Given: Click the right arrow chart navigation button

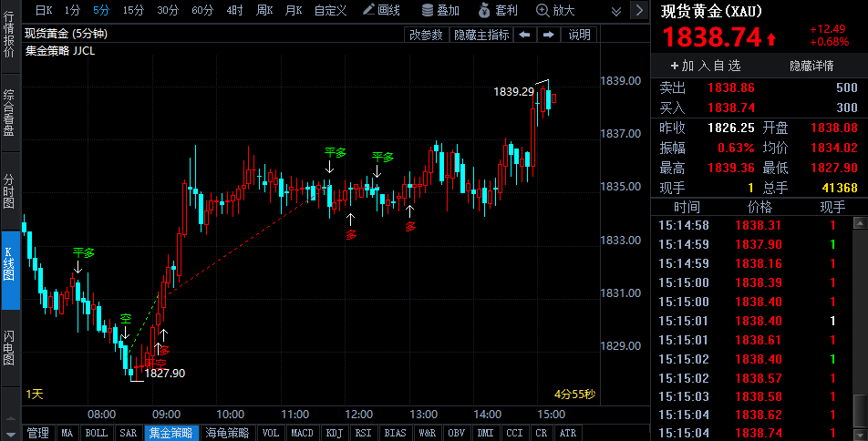Looking at the screenshot, I should tap(549, 35).
